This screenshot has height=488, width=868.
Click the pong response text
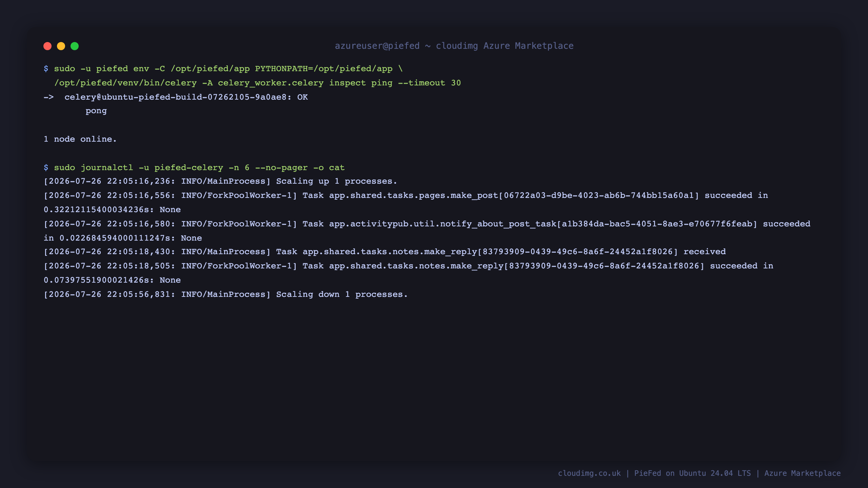(96, 111)
